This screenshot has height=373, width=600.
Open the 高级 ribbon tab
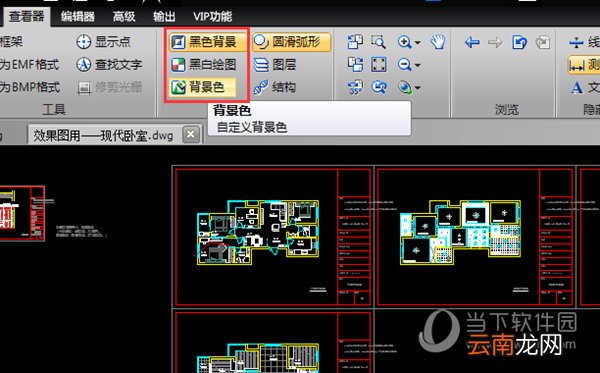124,16
